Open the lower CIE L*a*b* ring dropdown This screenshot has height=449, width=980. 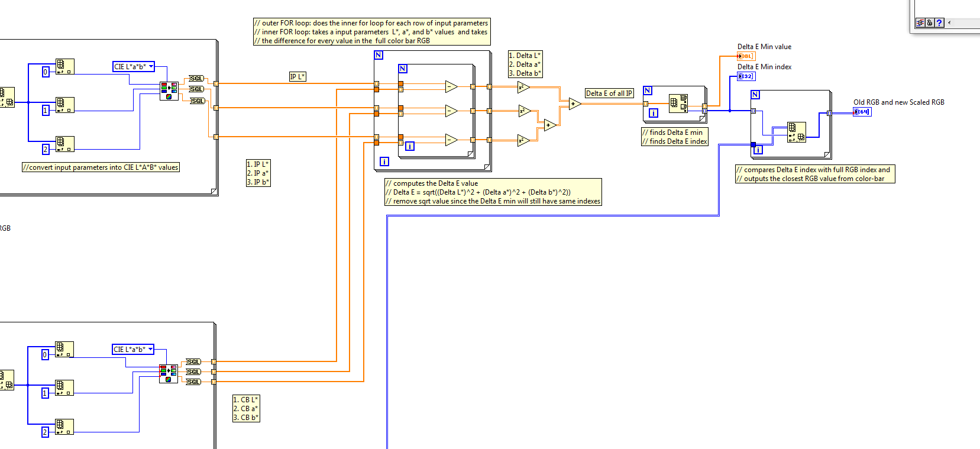click(x=133, y=350)
